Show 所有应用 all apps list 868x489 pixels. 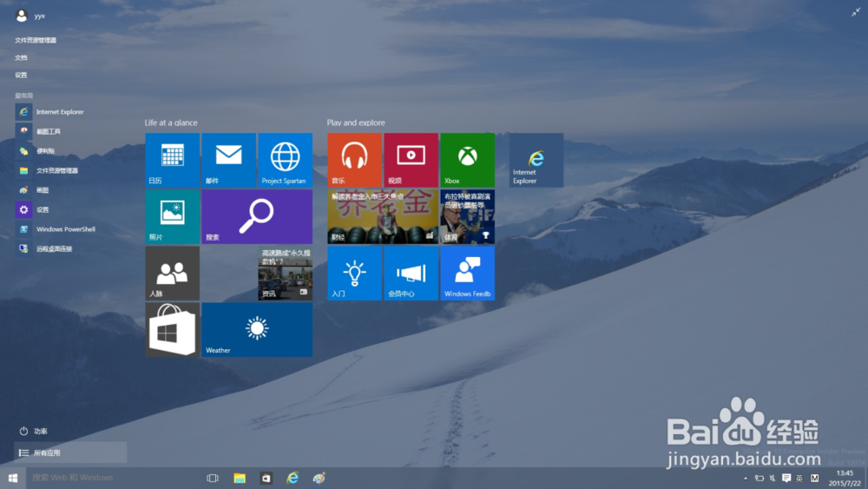(x=70, y=453)
